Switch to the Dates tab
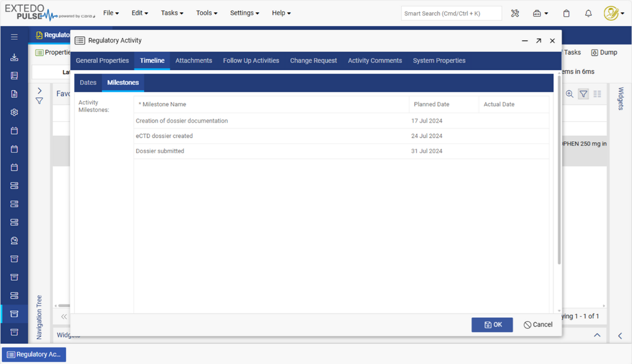This screenshot has height=364, width=632. (88, 83)
